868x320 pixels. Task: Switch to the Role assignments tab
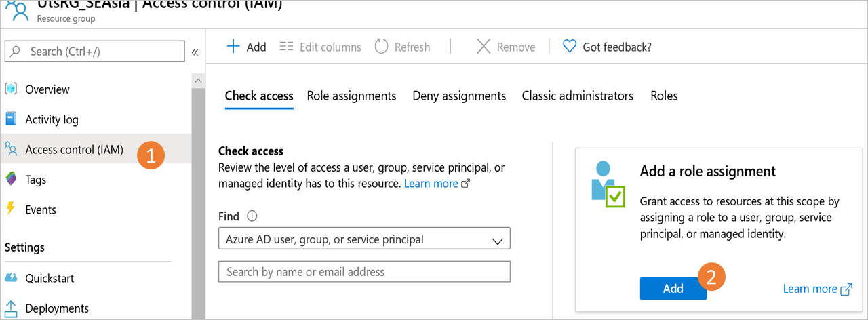pos(351,96)
